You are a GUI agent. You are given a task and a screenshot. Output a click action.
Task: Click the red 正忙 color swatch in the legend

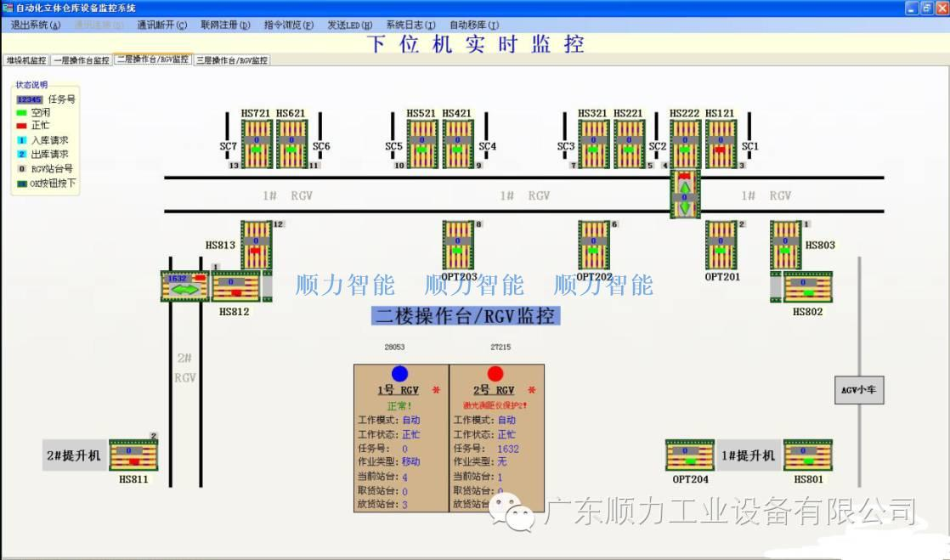(20, 125)
